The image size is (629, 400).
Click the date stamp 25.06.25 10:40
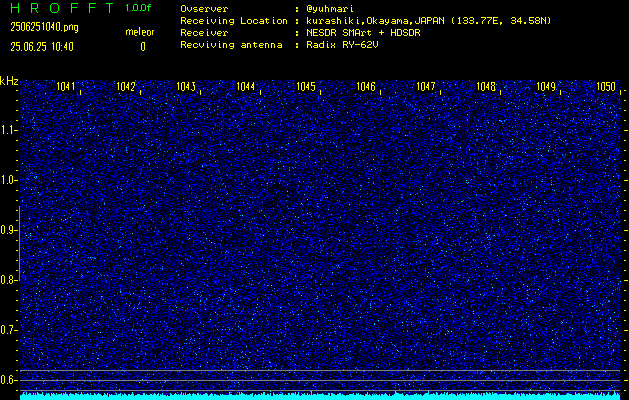click(42, 47)
